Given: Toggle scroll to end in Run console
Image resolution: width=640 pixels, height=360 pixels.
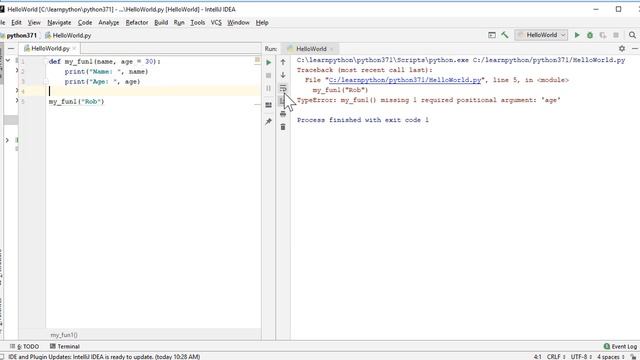Looking at the screenshot, I should coord(282,101).
